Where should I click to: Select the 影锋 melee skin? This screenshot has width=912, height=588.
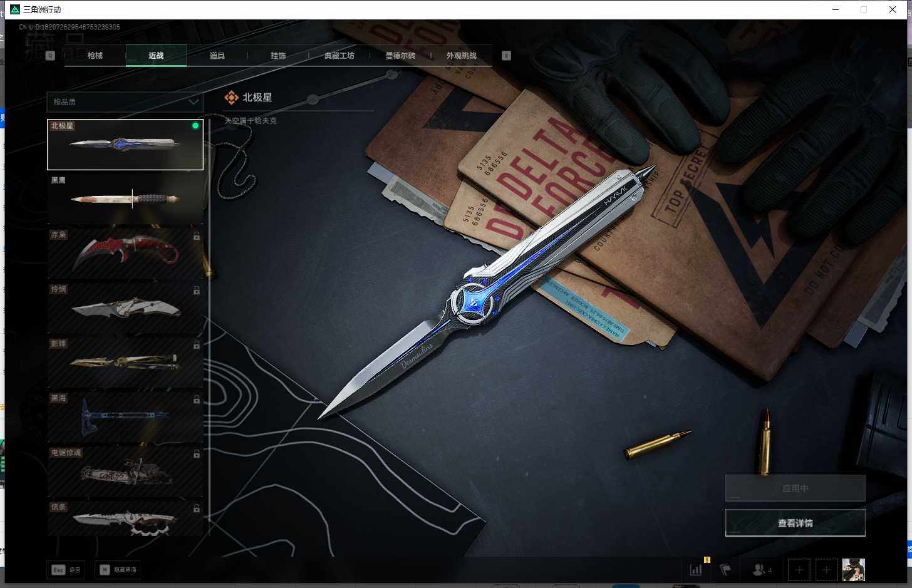pos(125,362)
